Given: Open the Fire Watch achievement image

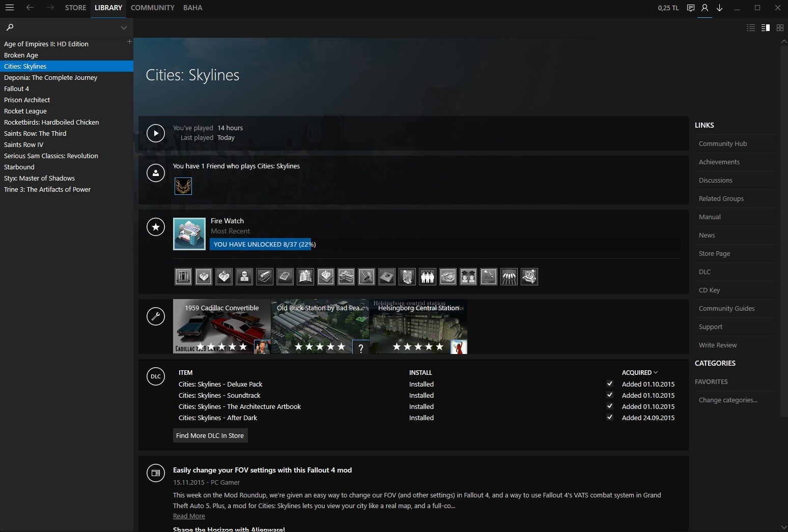Looking at the screenshot, I should click(189, 234).
